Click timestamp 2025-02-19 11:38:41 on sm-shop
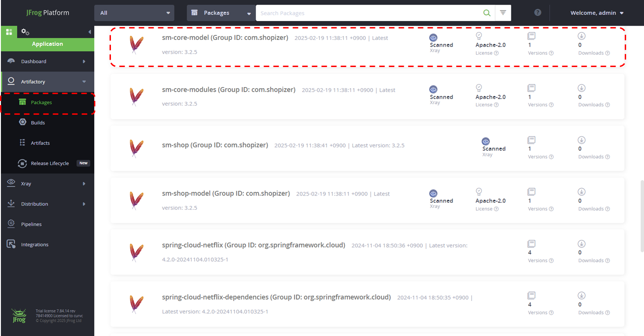The height and width of the screenshot is (336, 644). point(310,146)
